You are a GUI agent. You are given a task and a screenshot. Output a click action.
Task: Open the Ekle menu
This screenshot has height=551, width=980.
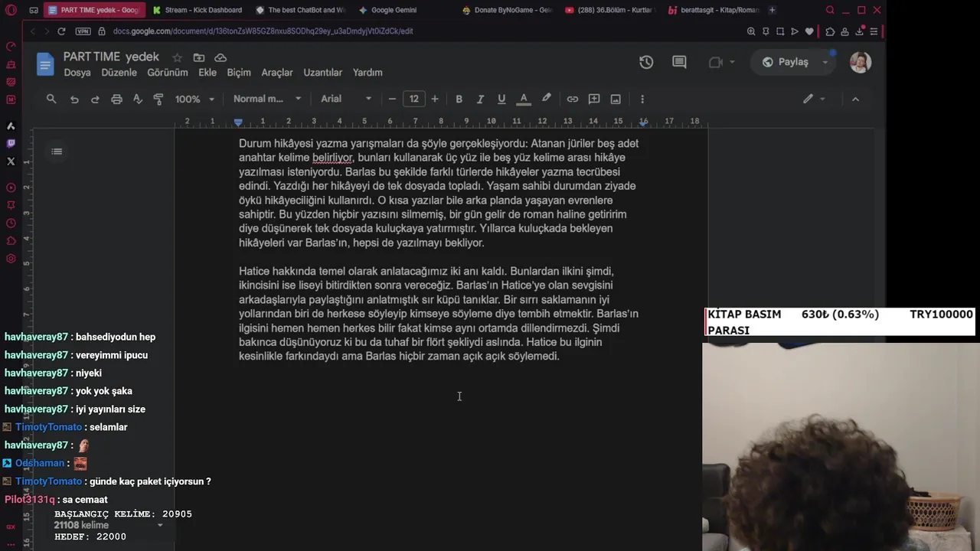click(207, 73)
